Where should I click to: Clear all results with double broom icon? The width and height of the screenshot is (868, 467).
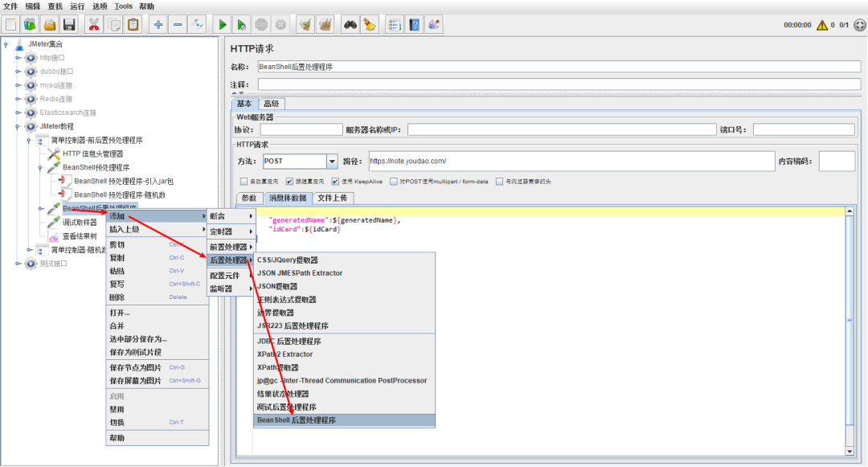[325, 24]
